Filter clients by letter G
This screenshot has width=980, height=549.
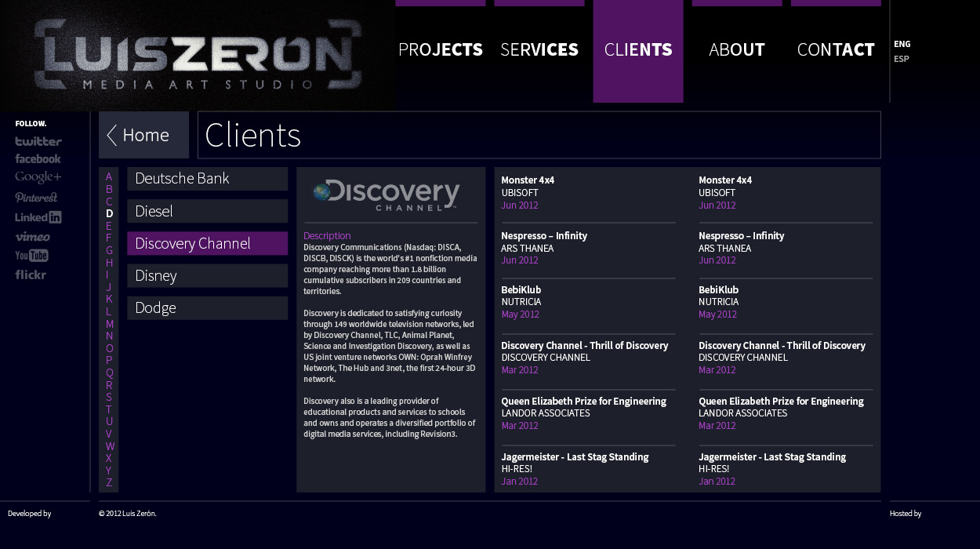[x=109, y=250]
